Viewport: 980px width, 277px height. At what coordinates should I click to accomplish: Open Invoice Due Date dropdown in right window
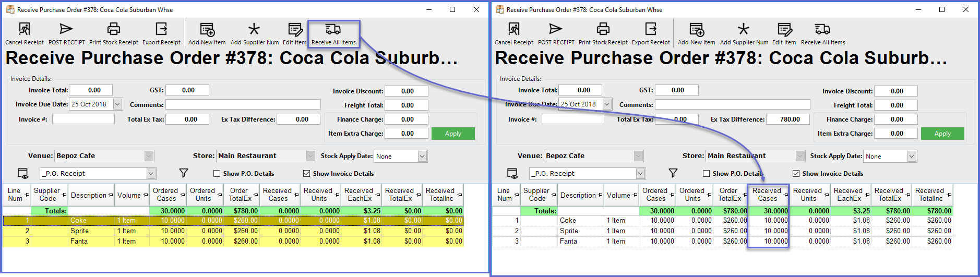(x=607, y=104)
